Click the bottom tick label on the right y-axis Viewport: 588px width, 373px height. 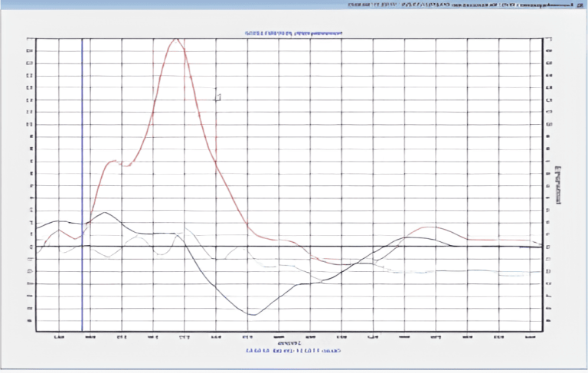click(x=549, y=320)
